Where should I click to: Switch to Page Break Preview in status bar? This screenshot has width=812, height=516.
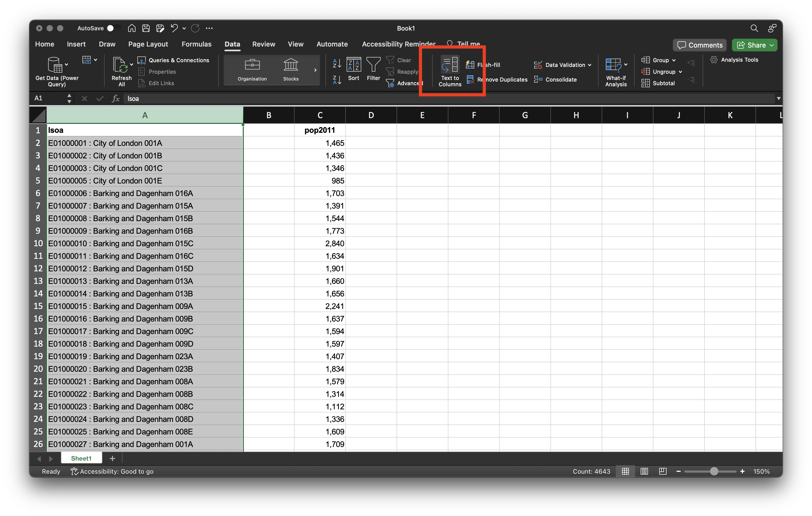pyautogui.click(x=663, y=471)
